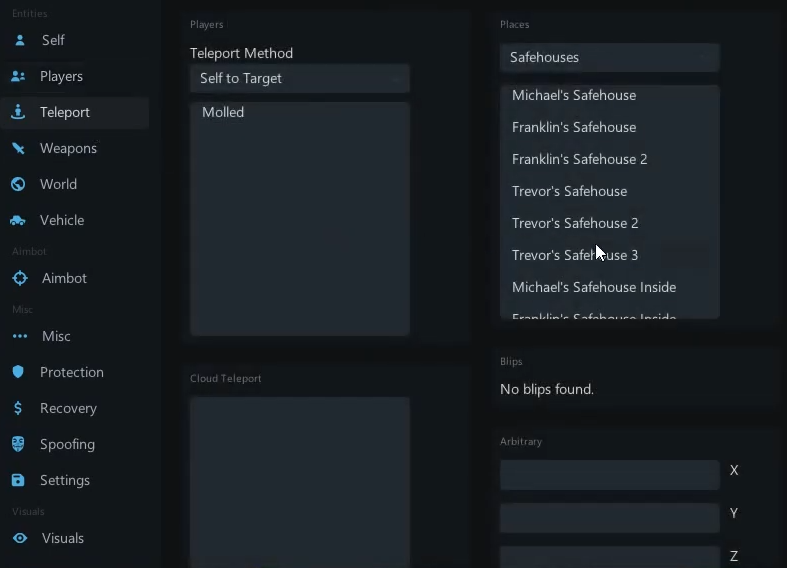
Task: Click the Spoofing mask icon
Action: pos(18,444)
